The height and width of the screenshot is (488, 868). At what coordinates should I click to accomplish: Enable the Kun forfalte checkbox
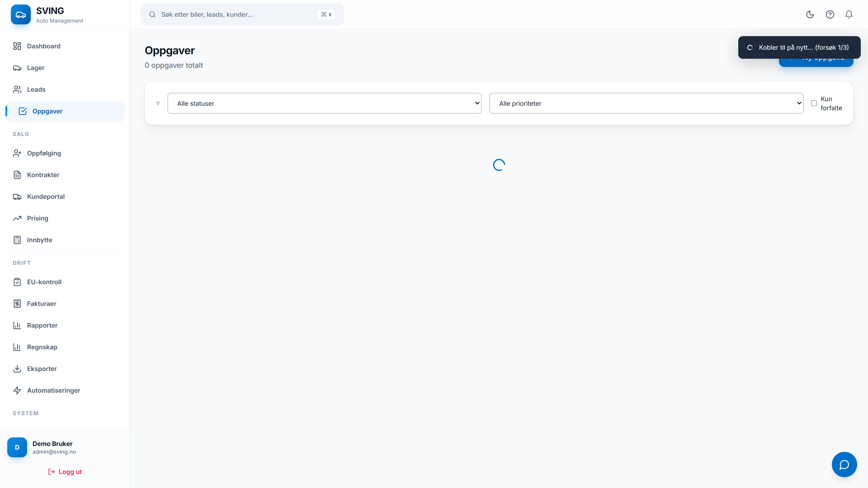click(x=814, y=103)
